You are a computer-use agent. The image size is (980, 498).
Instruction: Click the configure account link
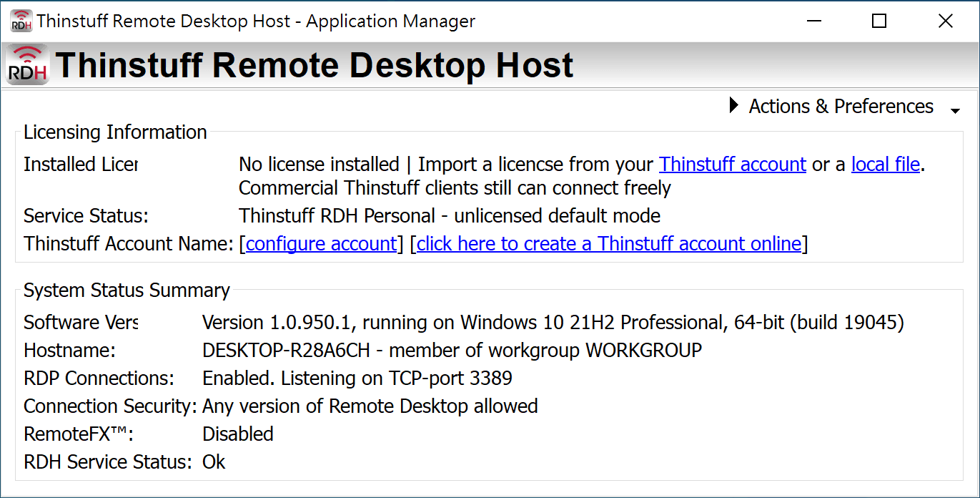tap(321, 244)
